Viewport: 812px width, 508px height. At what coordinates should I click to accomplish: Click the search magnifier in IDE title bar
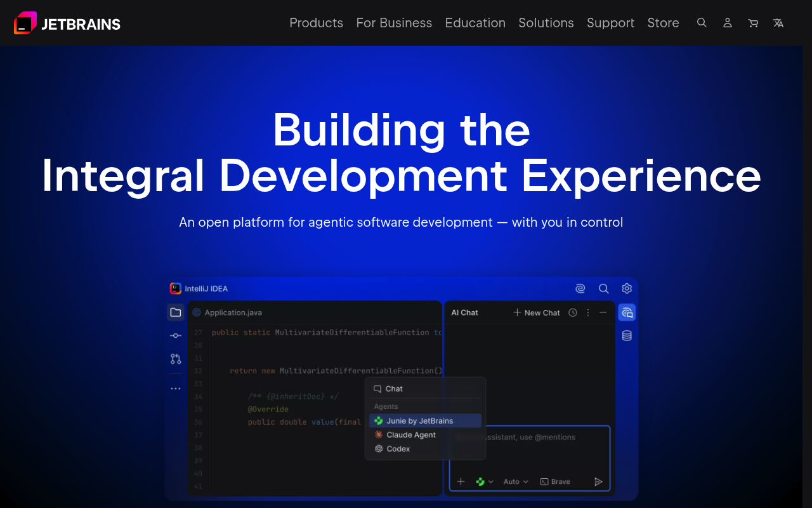click(x=604, y=288)
